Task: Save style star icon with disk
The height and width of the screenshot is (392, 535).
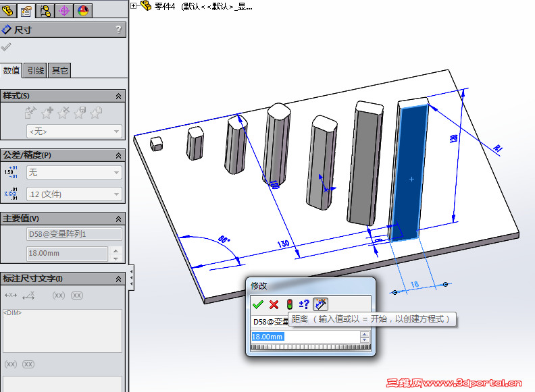Action: pyautogui.click(x=80, y=113)
